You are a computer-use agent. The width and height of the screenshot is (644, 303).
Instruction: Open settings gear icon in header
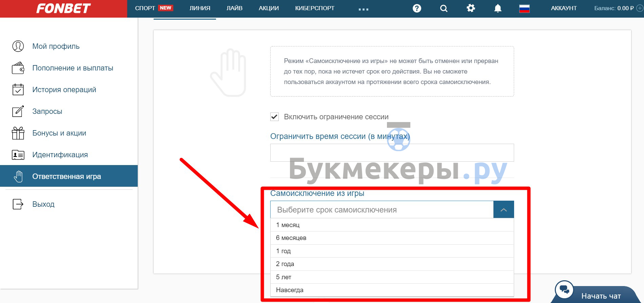pos(471,8)
